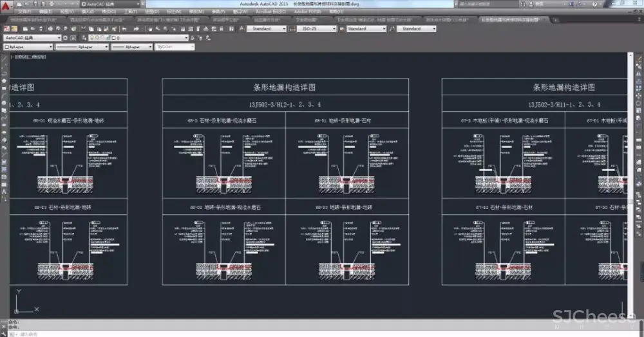Screen dimensions: 644x337
Task: Click the 条形地漏构造详图 title in middle frame
Action: [x=284, y=87]
